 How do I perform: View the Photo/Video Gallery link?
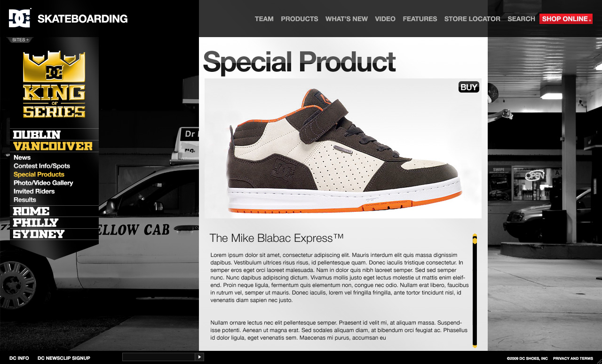[43, 183]
